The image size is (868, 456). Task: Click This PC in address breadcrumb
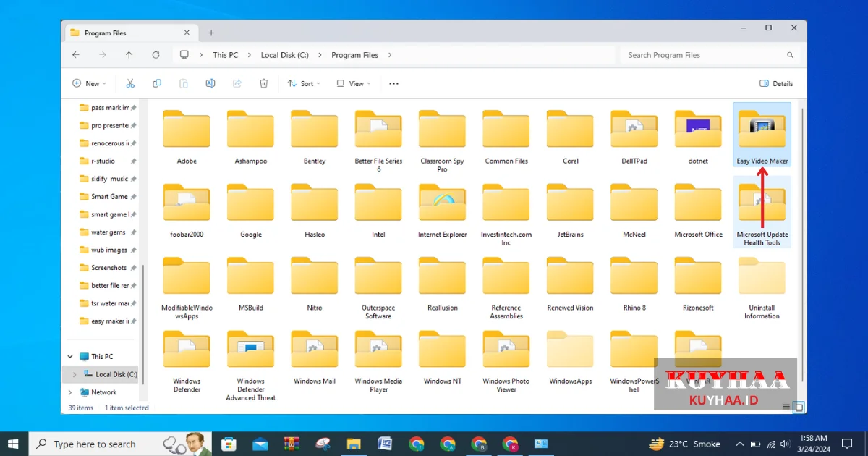click(225, 55)
